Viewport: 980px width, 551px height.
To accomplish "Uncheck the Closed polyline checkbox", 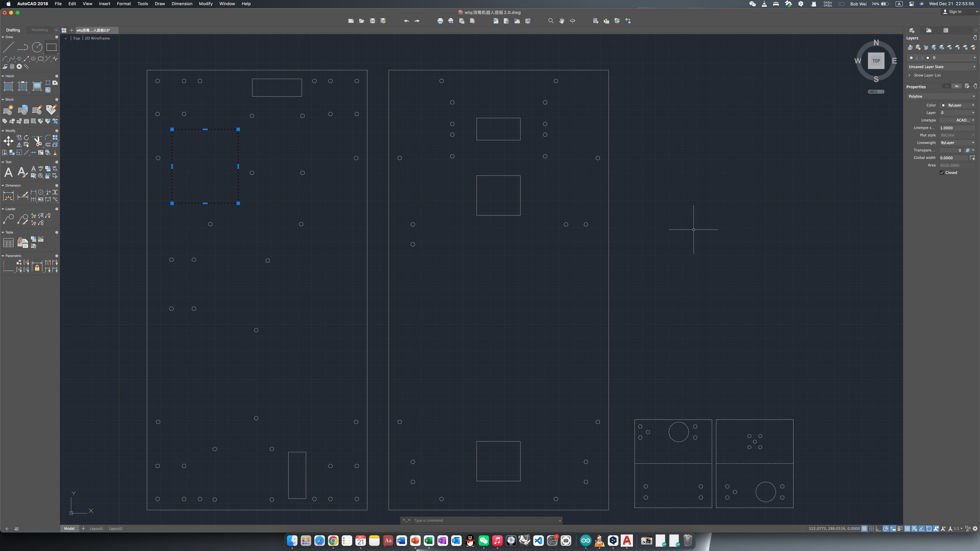I will (942, 173).
